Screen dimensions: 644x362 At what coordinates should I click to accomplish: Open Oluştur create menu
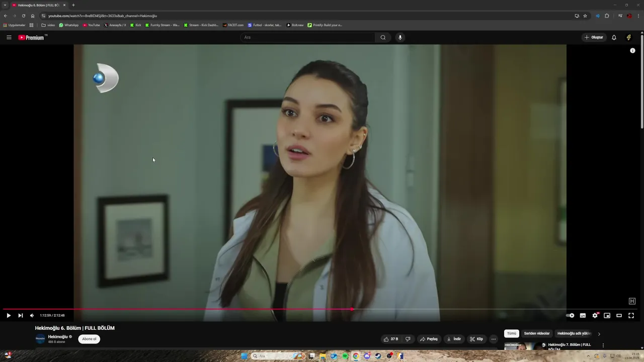(x=593, y=37)
